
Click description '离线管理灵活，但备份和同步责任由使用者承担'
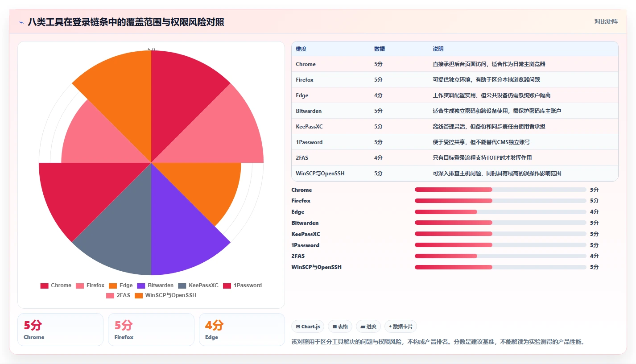tap(489, 127)
